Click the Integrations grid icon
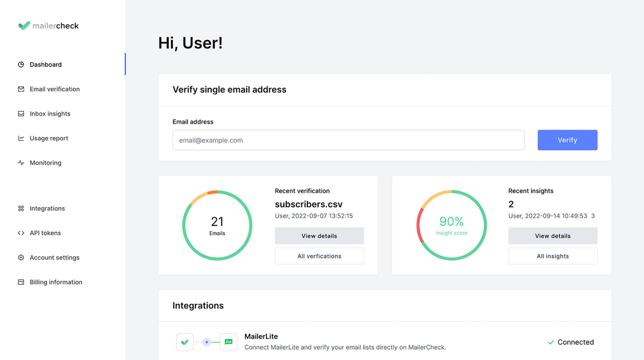 click(21, 208)
